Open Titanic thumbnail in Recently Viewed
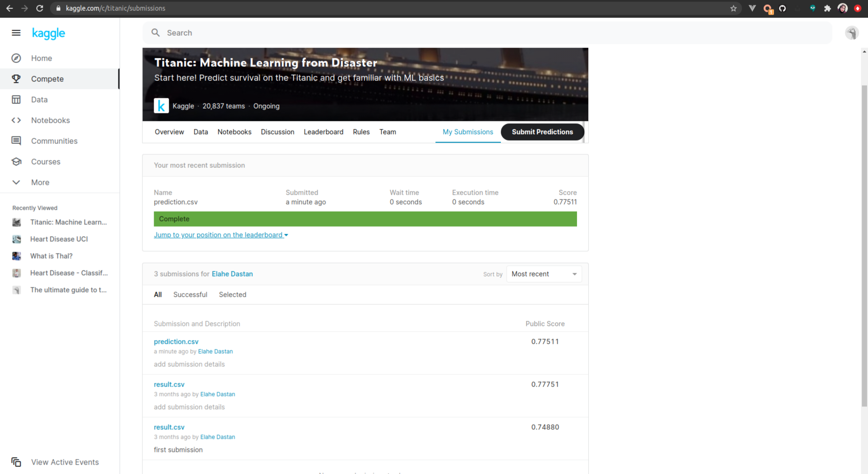The image size is (868, 474). pyautogui.click(x=16, y=222)
